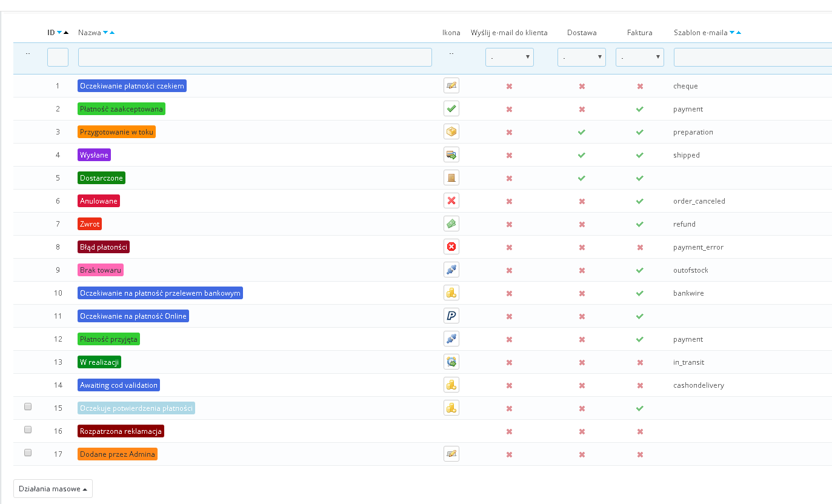Viewport: 832px width, 504px height.
Task: Toggle Faktura cross for Błąd płatności
Action: [x=640, y=247]
